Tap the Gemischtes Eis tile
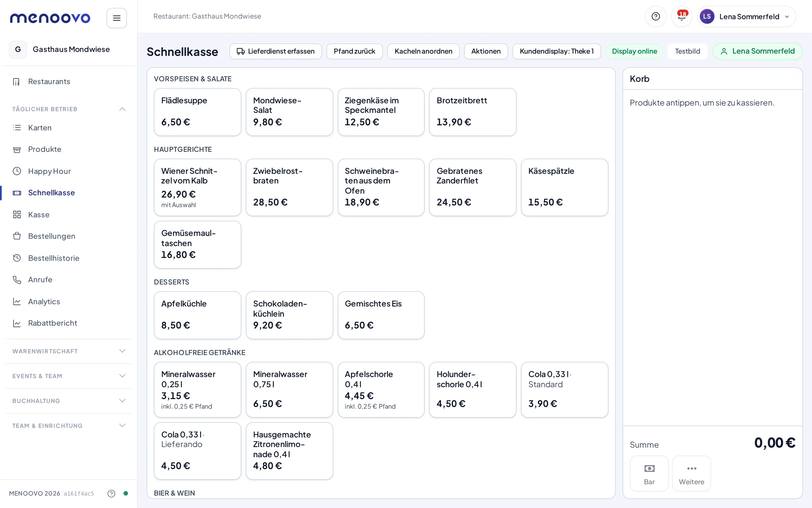The image size is (812, 508). pos(381,315)
